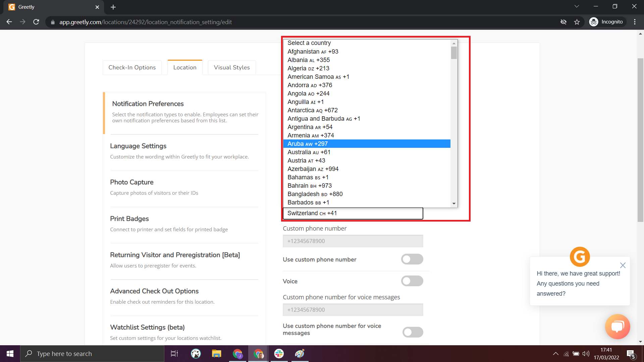Click the country list scroll down arrow
This screenshot has width=644, height=362.
click(454, 203)
